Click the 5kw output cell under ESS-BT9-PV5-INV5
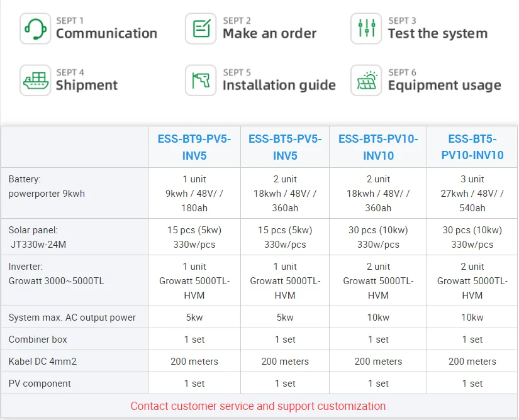 point(194,318)
